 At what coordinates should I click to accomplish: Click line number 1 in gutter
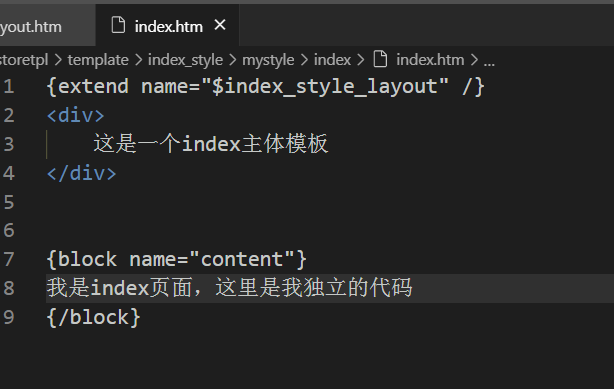tap(9, 87)
